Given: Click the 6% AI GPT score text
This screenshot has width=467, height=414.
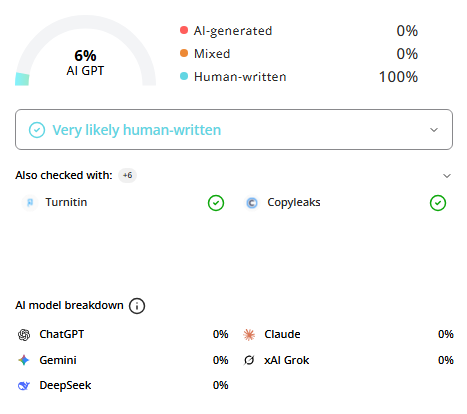Looking at the screenshot, I should pyautogui.click(x=85, y=63).
